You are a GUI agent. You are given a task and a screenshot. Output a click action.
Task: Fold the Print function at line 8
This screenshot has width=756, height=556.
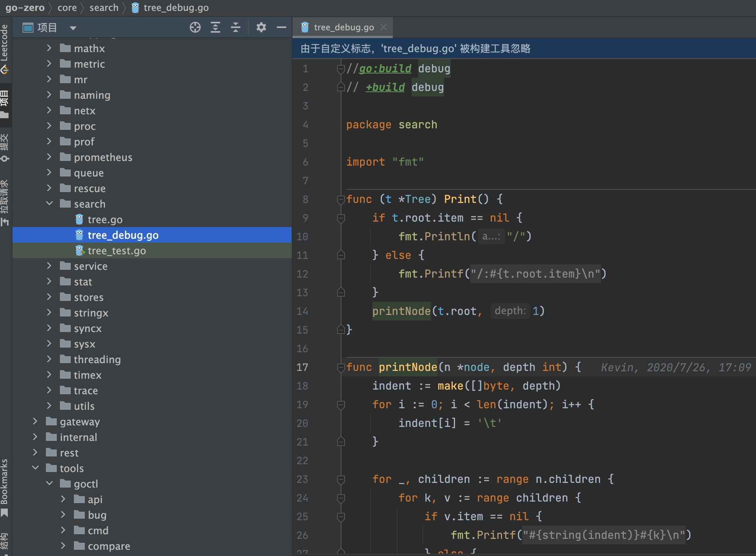(x=341, y=199)
